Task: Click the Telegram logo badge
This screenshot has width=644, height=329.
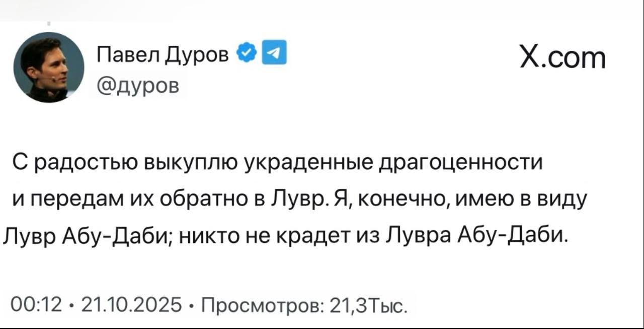Action: coord(276,52)
